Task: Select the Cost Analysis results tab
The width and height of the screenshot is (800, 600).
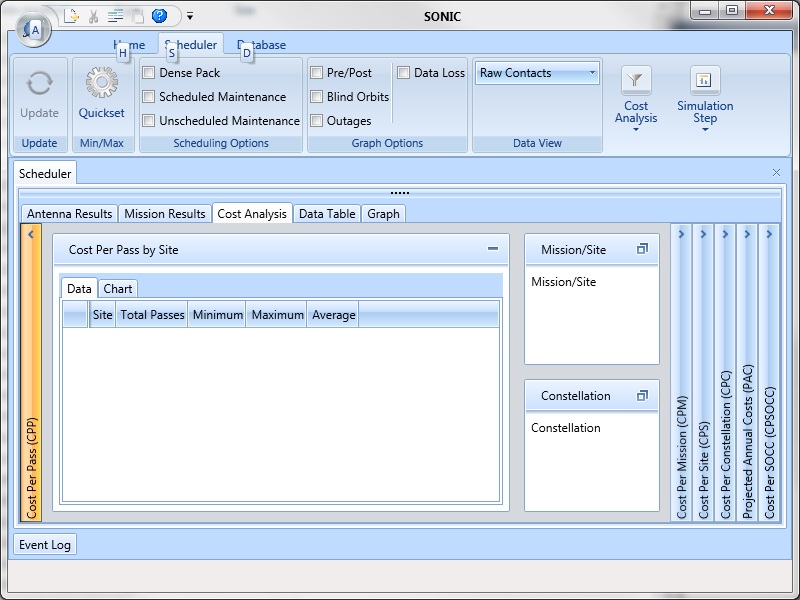Action: tap(252, 214)
